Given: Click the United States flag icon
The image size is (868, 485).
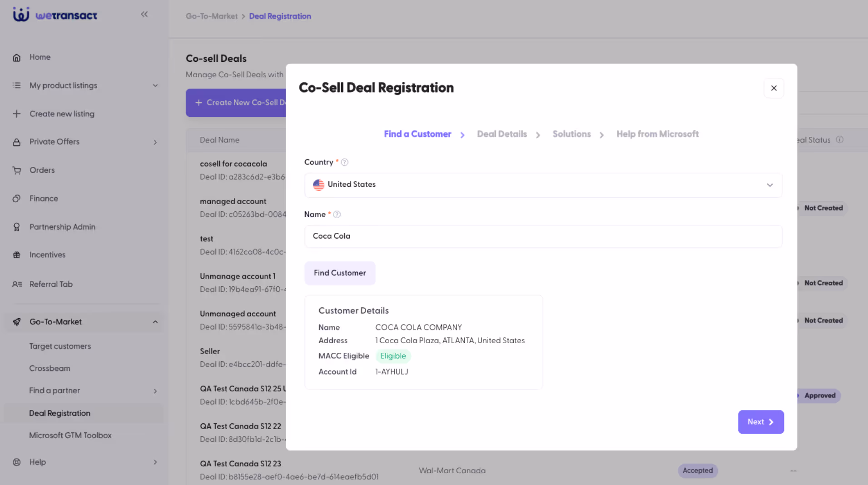Looking at the screenshot, I should tap(318, 185).
